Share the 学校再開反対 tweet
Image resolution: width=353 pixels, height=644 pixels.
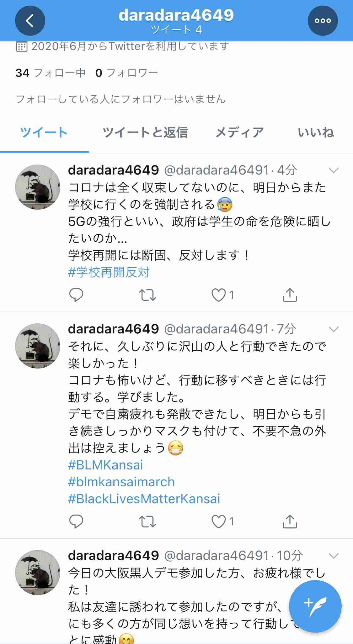(x=290, y=295)
